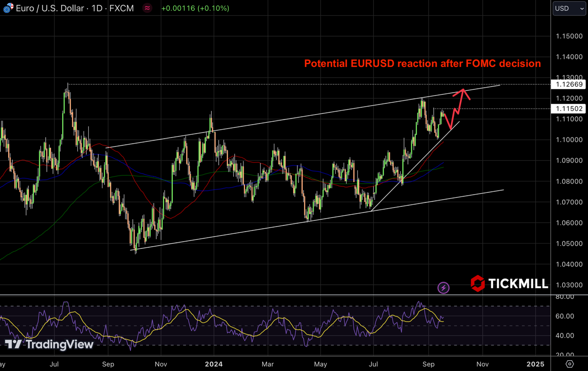This screenshot has width=588, height=371.
Task: Click the +0.00116 (+0.10%) change value
Action: (x=195, y=8)
